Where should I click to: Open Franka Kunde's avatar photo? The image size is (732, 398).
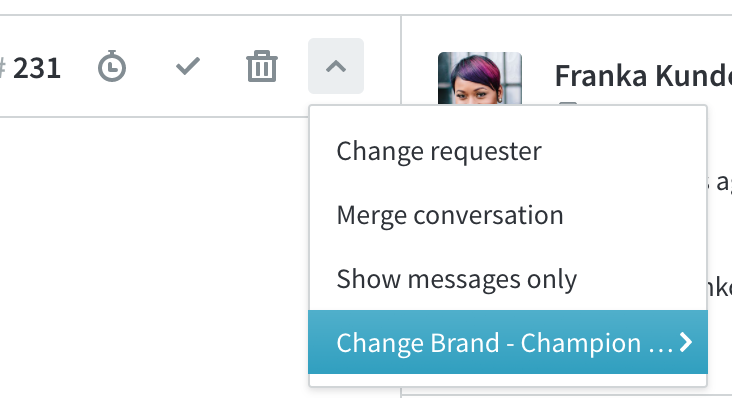(479, 78)
